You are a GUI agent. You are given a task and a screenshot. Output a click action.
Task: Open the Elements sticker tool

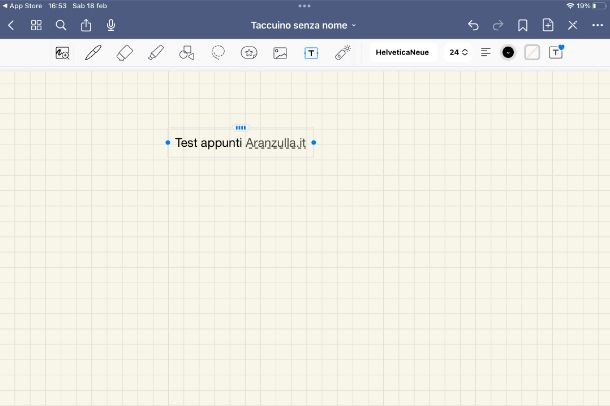click(249, 52)
